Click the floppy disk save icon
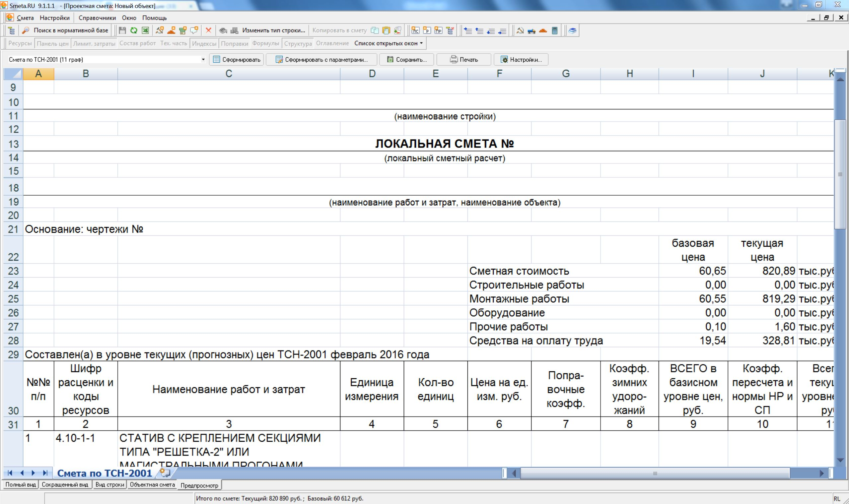 tap(122, 31)
